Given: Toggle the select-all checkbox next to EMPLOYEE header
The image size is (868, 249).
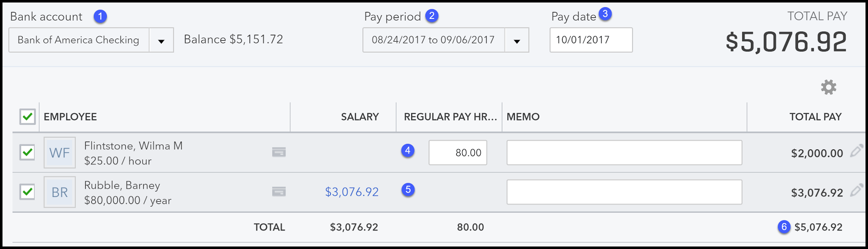Looking at the screenshot, I should (28, 117).
